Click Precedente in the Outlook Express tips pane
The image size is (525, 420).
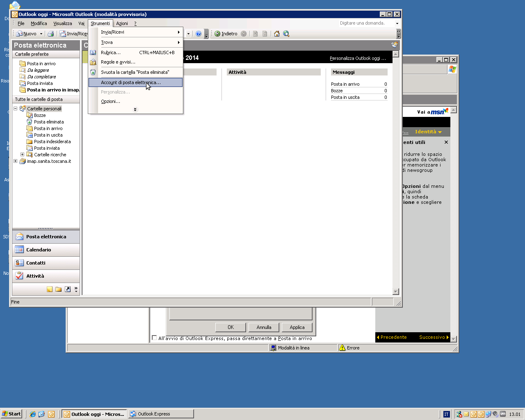click(392, 337)
